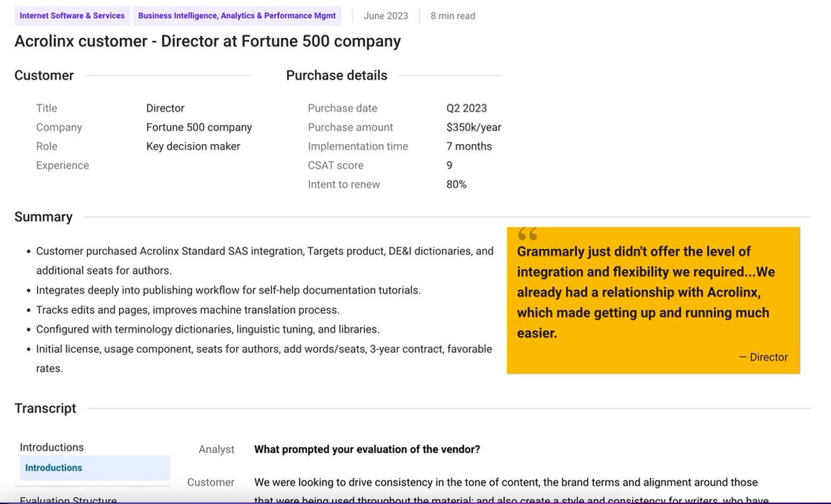Select the Business Intelligence, Analytics & Performance Mgmt tag

click(237, 16)
